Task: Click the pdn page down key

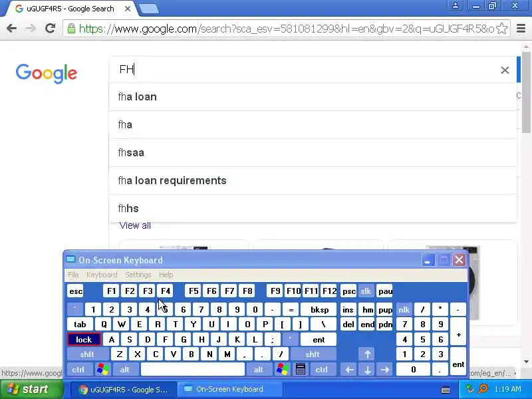Action: coord(385,325)
